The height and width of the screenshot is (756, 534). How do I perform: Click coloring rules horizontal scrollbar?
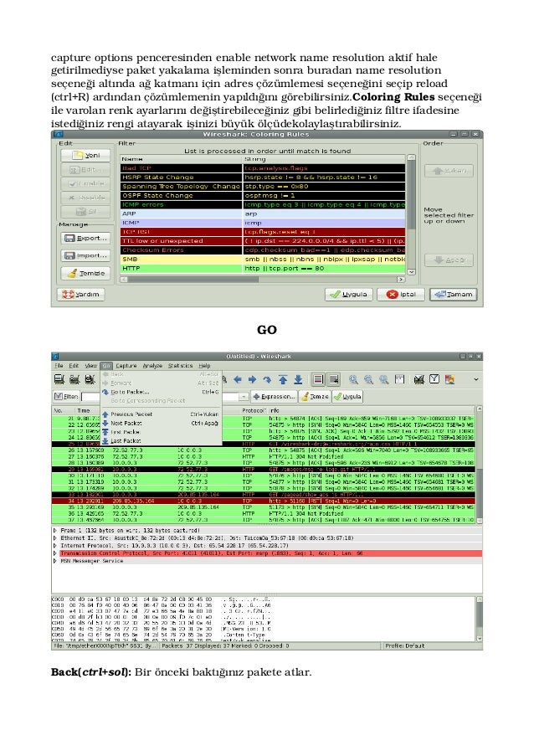263,280
